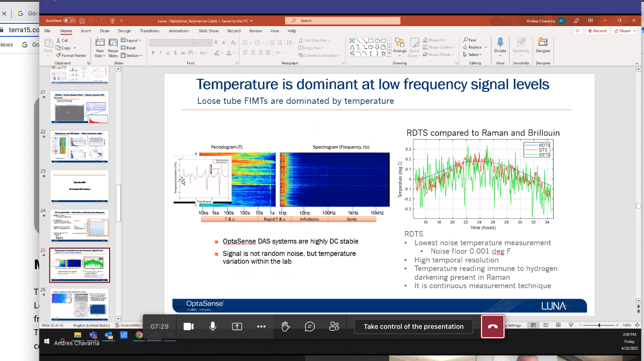The width and height of the screenshot is (644, 361).
Task: Switch to Normal view in status bar
Action: (533, 325)
